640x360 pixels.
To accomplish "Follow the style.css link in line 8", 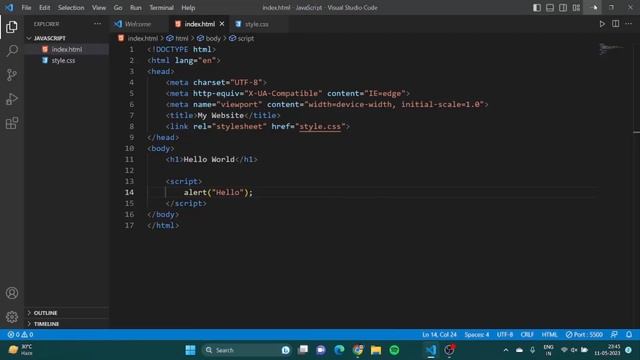I will pos(320,127).
